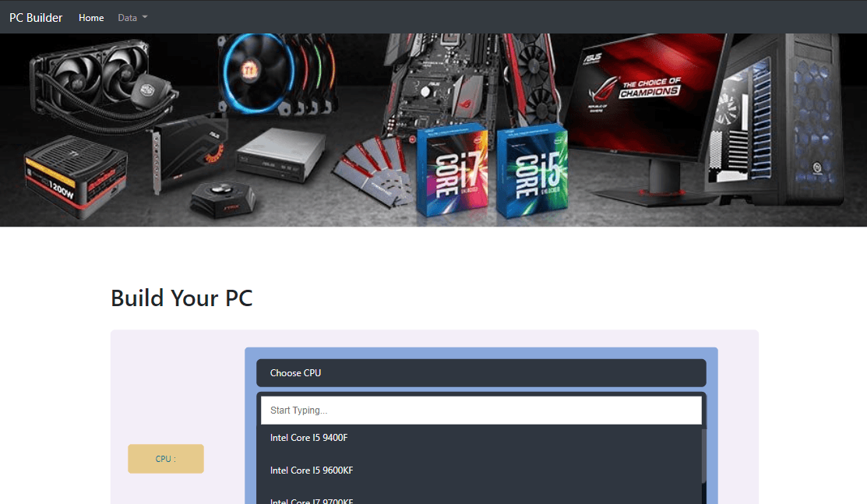Focus the Start Typing search field
This screenshot has height=504, width=867.
(481, 411)
